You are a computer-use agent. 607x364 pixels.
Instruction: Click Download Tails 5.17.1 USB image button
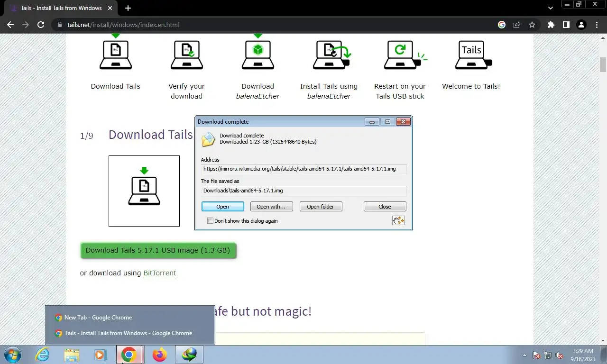pos(158,250)
